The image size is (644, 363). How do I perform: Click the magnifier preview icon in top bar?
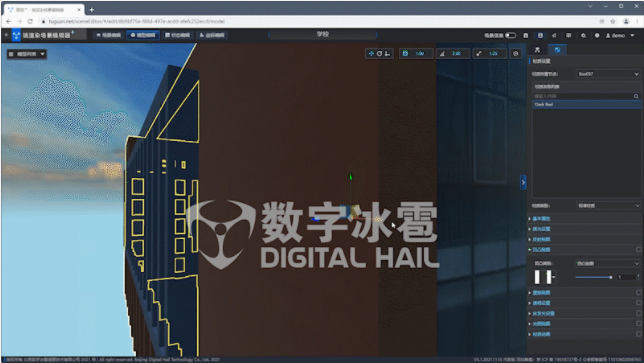point(583,36)
